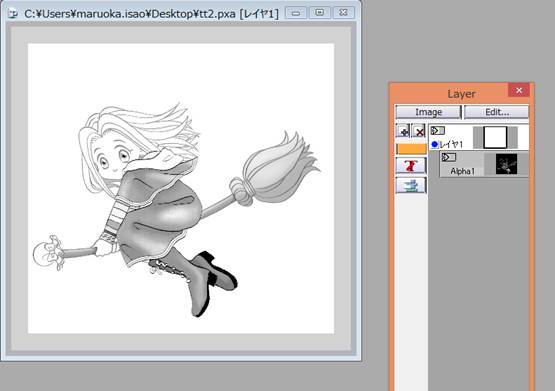The height and width of the screenshot is (391, 555).
Task: Click the Image button in Layer panel
Action: pyautogui.click(x=428, y=112)
